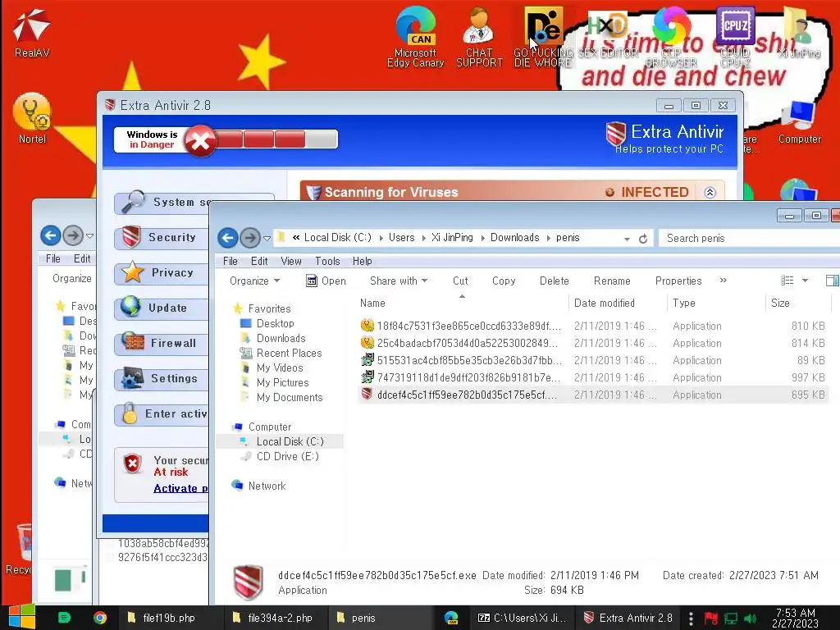Show more toolbar commands chevron
840x630 pixels.
coord(724,281)
